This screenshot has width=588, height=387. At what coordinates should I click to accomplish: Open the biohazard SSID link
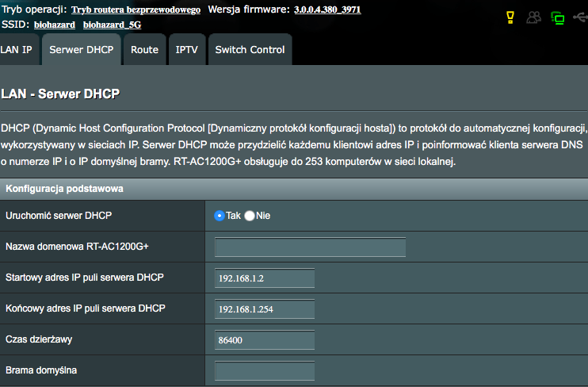(x=55, y=25)
